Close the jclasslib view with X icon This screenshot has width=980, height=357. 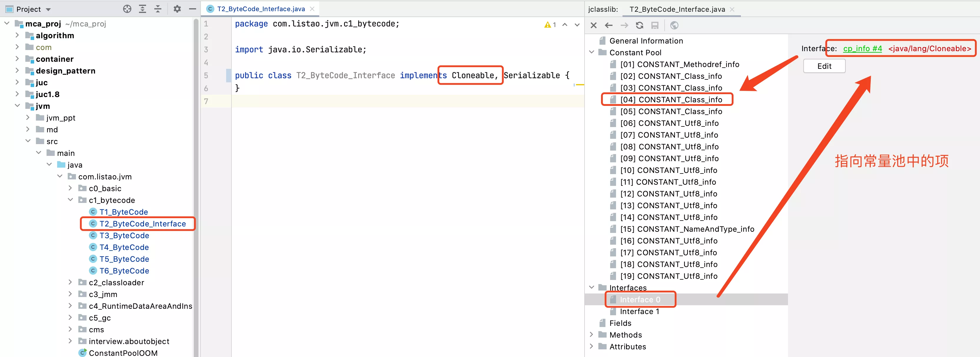(593, 26)
